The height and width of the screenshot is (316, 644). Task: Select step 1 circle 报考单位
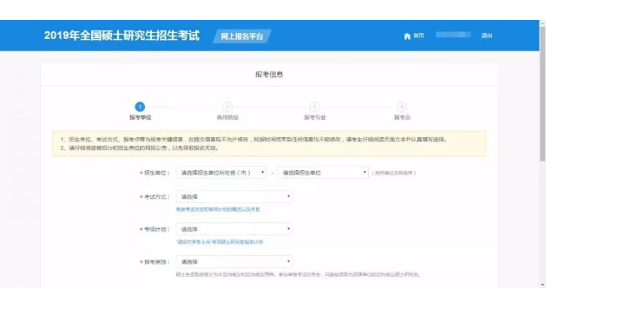coord(140,107)
